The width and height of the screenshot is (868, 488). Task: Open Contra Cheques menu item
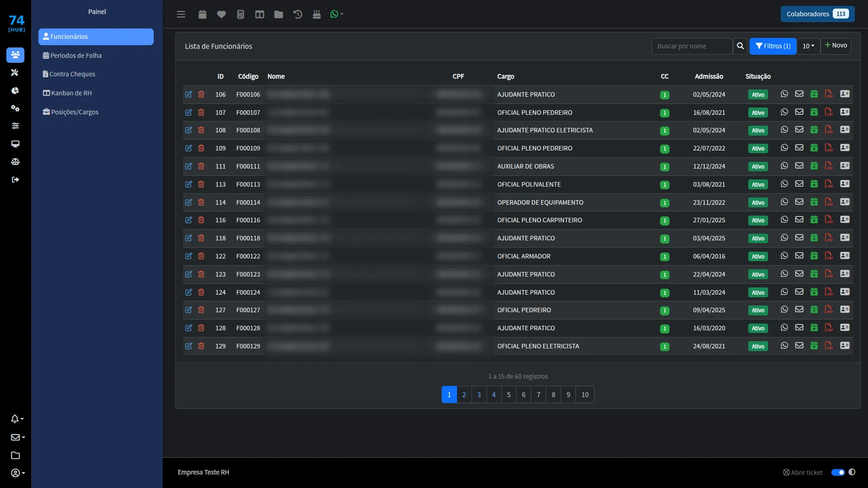[69, 74]
